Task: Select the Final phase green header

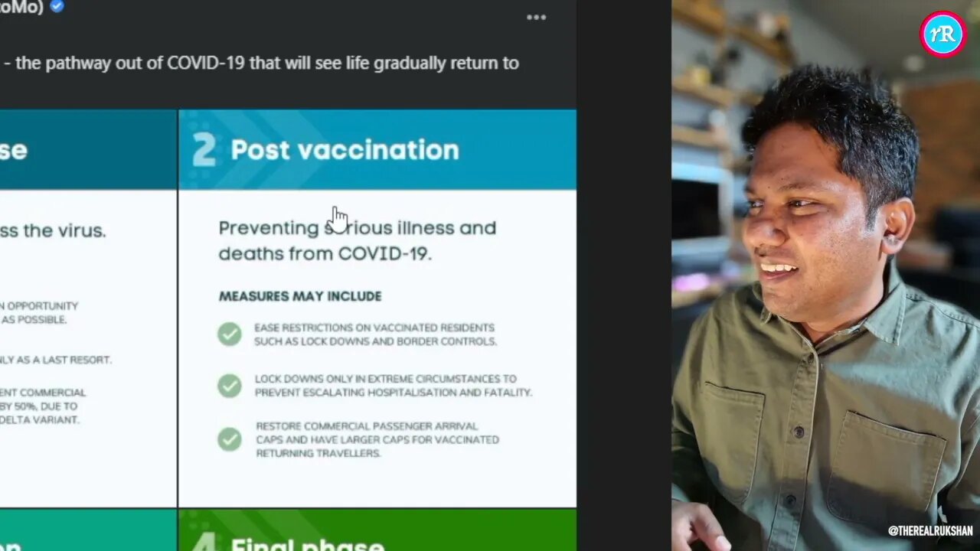Action: tap(377, 530)
